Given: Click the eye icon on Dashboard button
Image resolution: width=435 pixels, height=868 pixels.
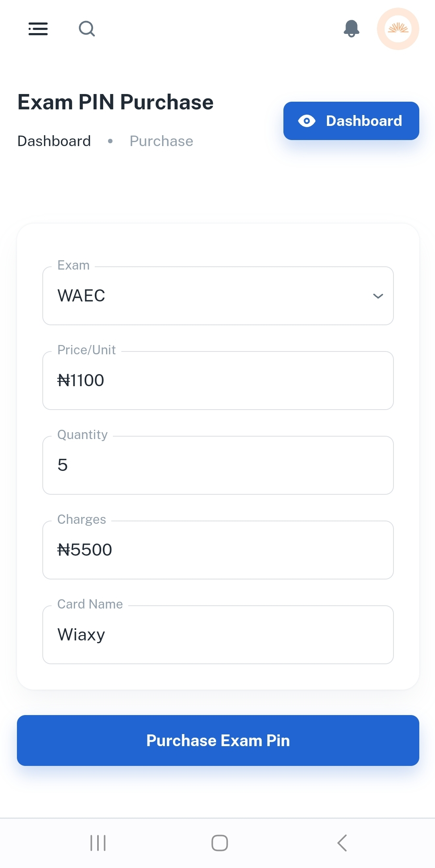Looking at the screenshot, I should point(307,121).
